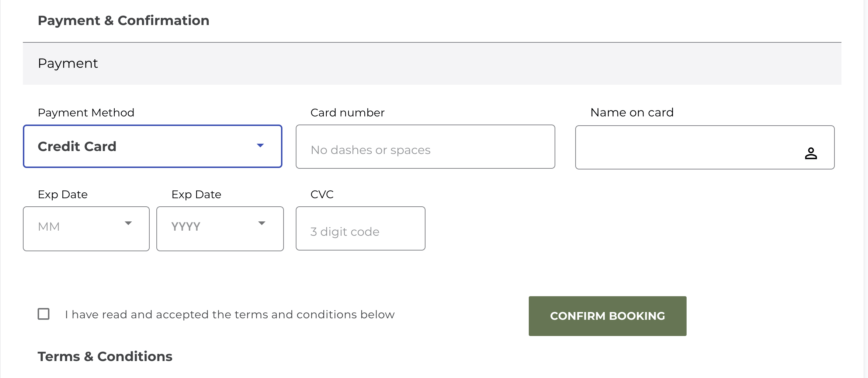Click the Confirm Booking button
The image size is (868, 378).
[607, 316]
